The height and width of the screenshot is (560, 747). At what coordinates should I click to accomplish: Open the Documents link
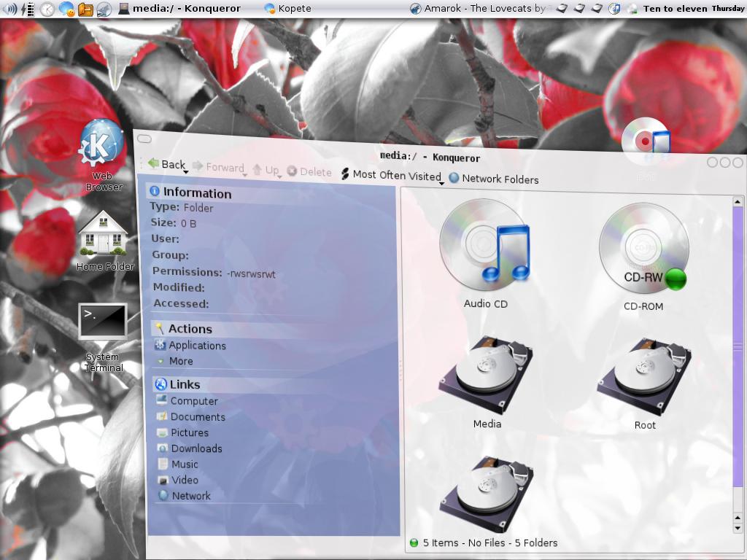coord(191,416)
